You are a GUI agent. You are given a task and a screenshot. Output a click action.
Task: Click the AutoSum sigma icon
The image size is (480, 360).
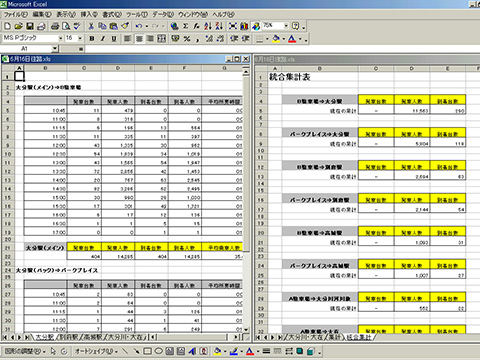[x=186, y=26]
